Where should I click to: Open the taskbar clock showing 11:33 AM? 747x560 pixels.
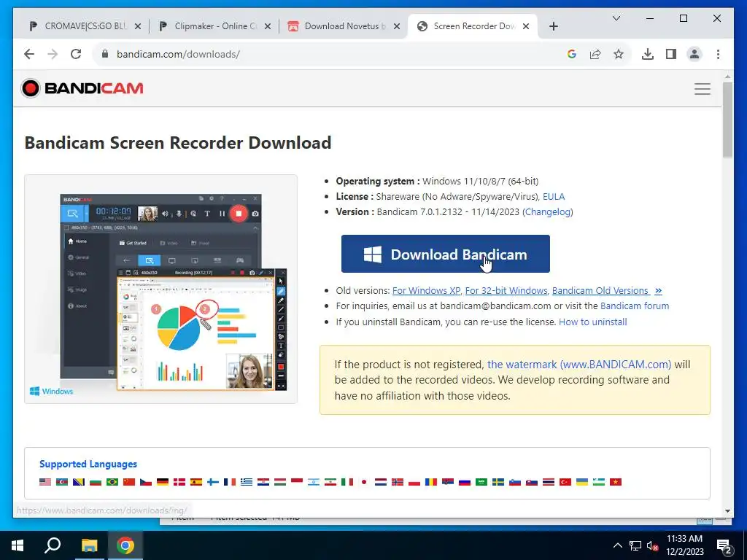[684, 545]
